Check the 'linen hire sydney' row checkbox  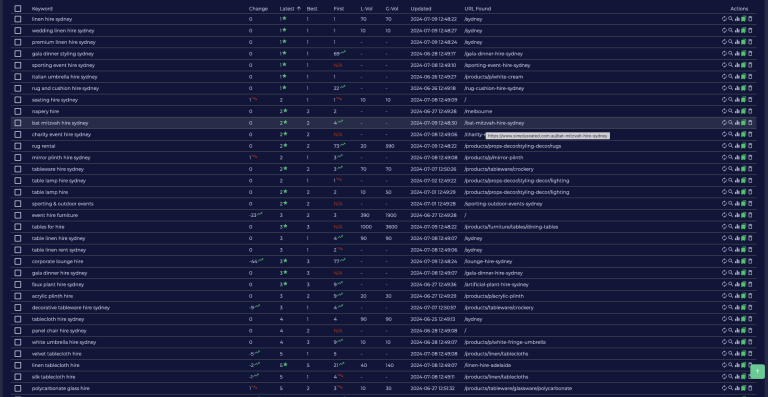click(18, 19)
